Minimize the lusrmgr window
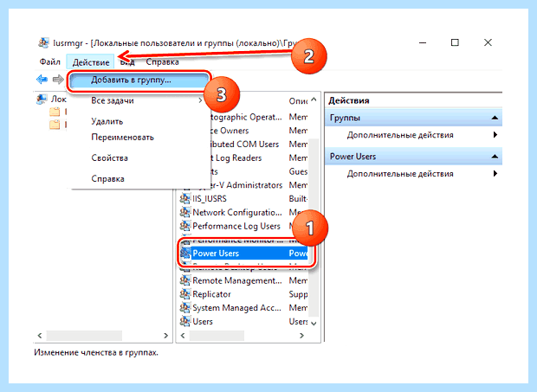 pos(423,42)
